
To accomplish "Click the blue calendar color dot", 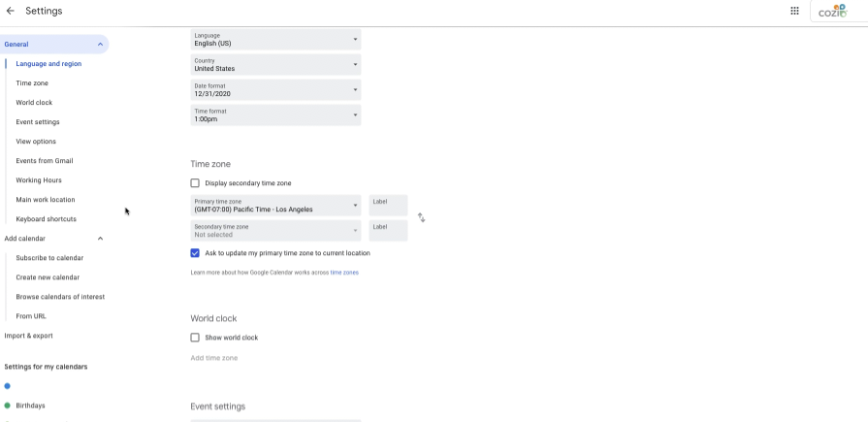I will [x=7, y=386].
